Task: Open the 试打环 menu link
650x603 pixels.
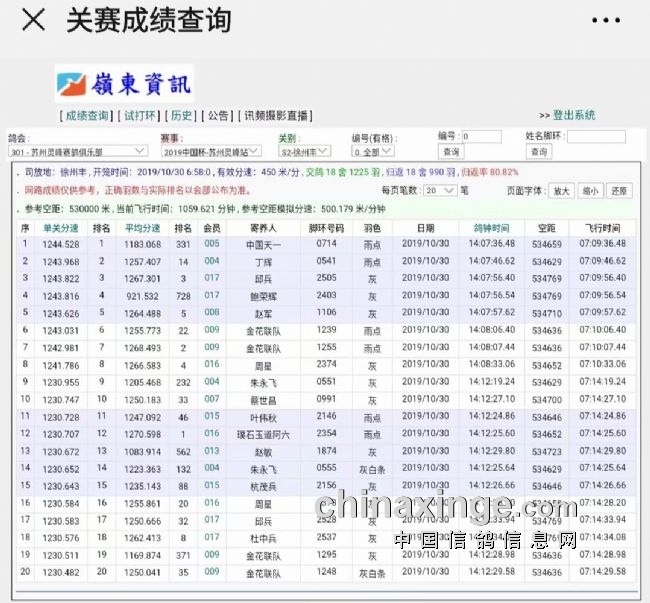Action: pyautogui.click(x=139, y=116)
